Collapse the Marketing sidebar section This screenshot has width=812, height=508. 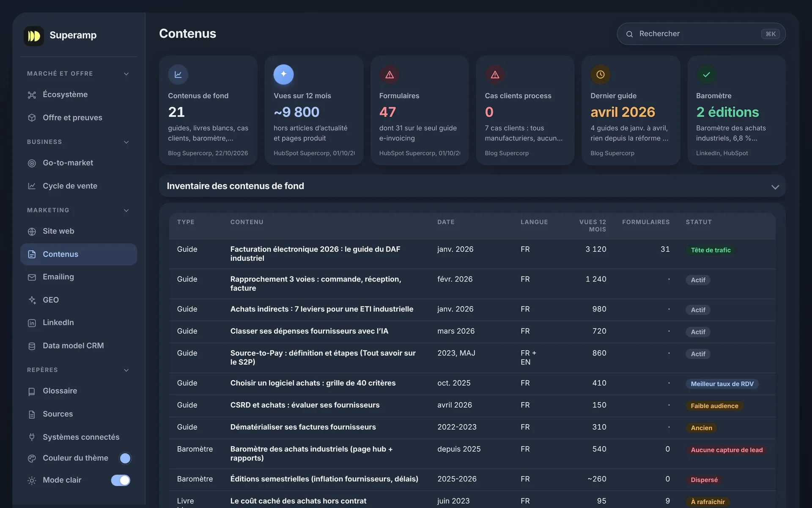tap(126, 210)
